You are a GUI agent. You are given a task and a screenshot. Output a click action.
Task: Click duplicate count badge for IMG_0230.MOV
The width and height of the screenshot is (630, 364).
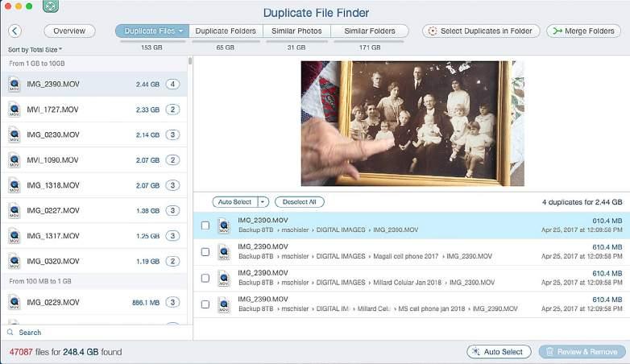172,134
